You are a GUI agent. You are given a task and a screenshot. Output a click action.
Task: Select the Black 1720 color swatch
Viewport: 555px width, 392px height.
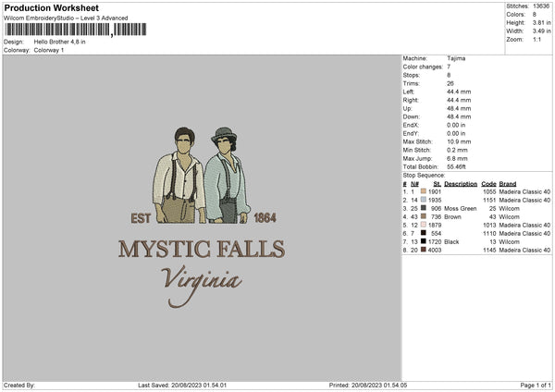(x=424, y=241)
